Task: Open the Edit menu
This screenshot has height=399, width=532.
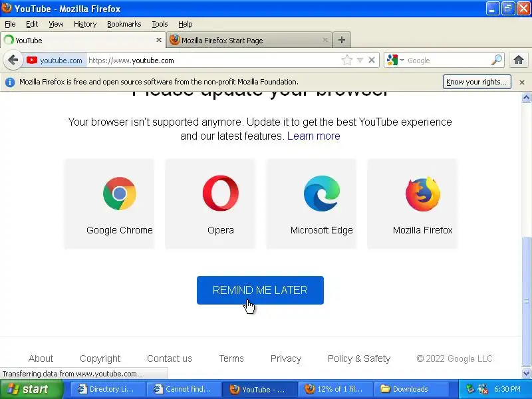Action: [32, 24]
